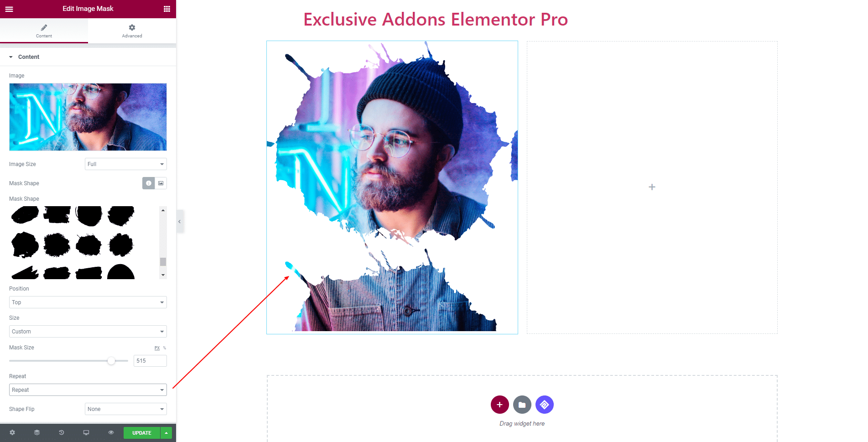868x442 pixels.
Task: Open the History icon in the footer
Action: 62,432
